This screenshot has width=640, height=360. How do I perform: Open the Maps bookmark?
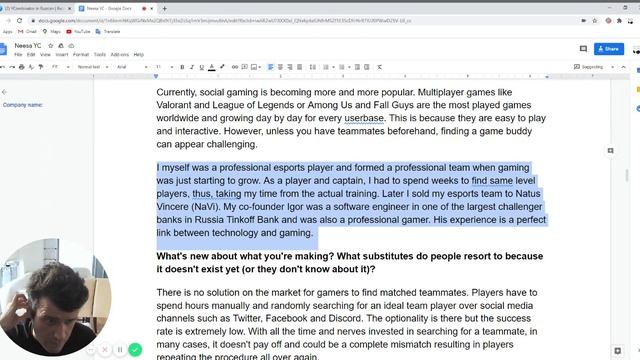click(x=51, y=31)
